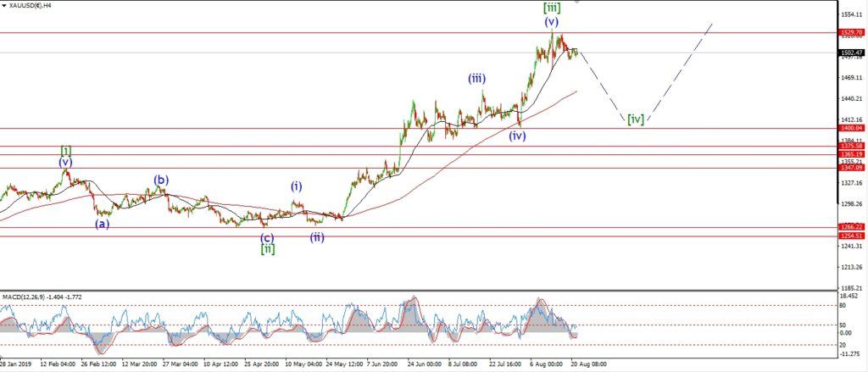Click the 28 Jan 2019 date label
Screen dimensions: 868x372
point(17,365)
